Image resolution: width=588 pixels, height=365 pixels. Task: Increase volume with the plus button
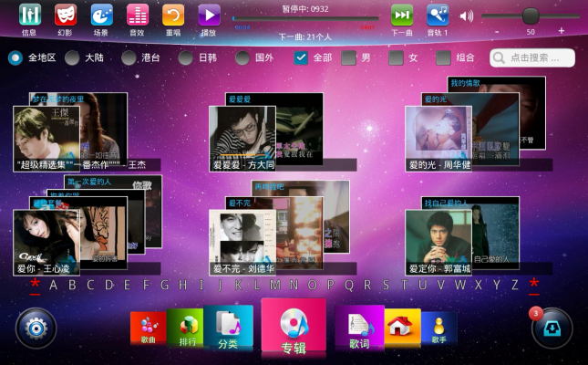coord(562,31)
